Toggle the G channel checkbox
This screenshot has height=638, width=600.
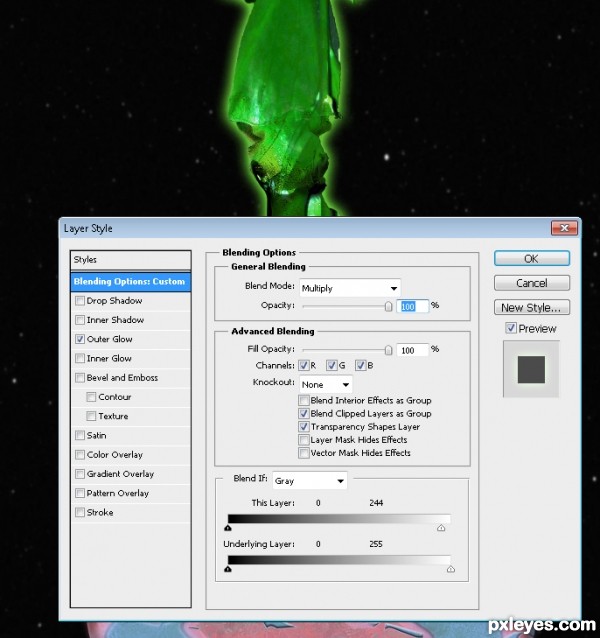click(332, 365)
